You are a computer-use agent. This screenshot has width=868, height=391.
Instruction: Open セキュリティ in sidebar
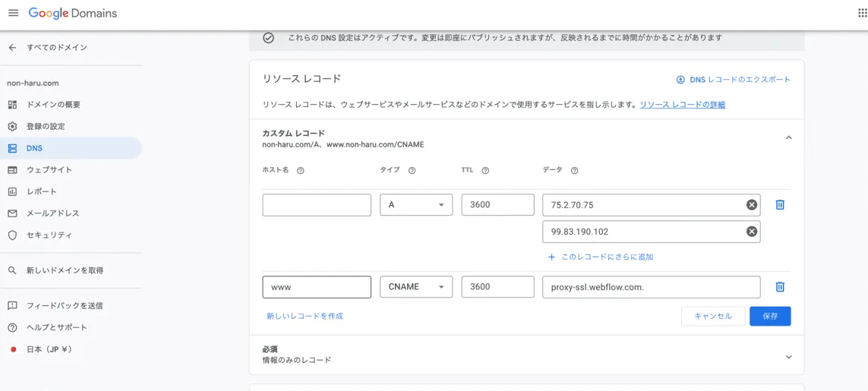[x=71, y=235]
